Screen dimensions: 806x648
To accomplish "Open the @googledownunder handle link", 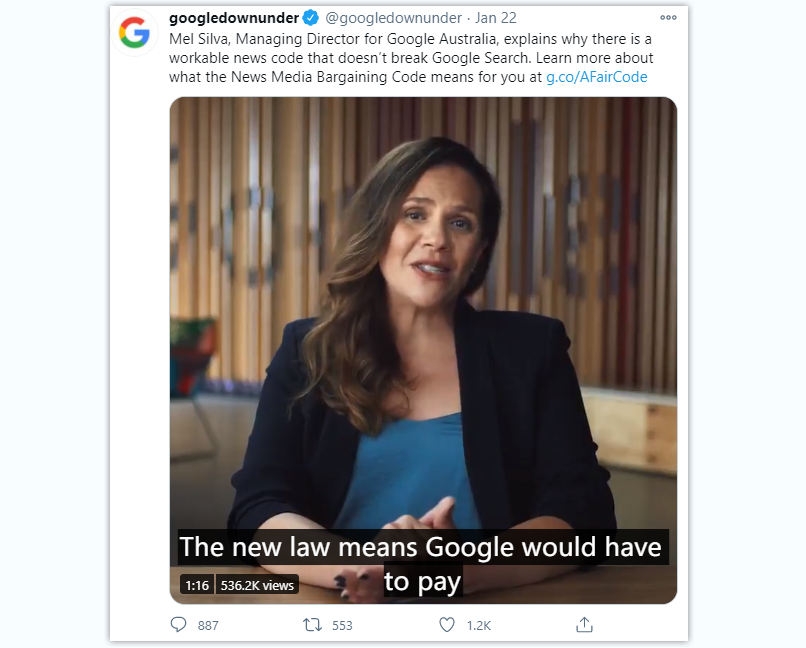I will [393, 18].
